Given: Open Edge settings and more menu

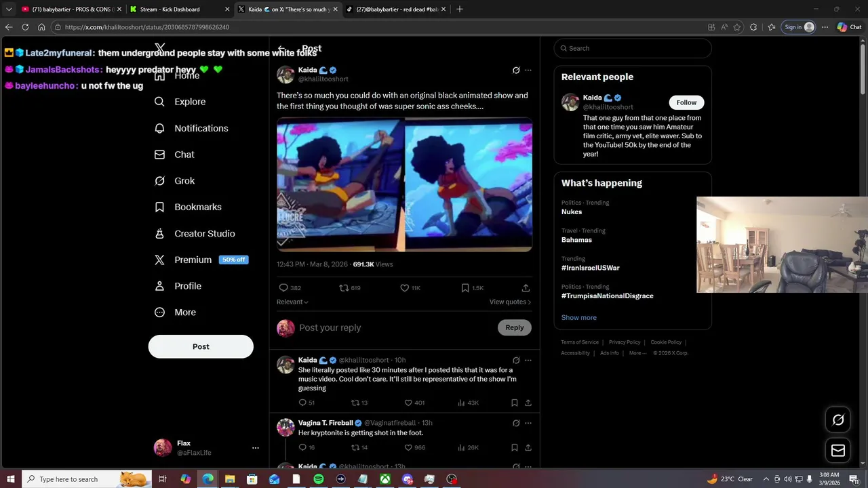Looking at the screenshot, I should tap(825, 27).
